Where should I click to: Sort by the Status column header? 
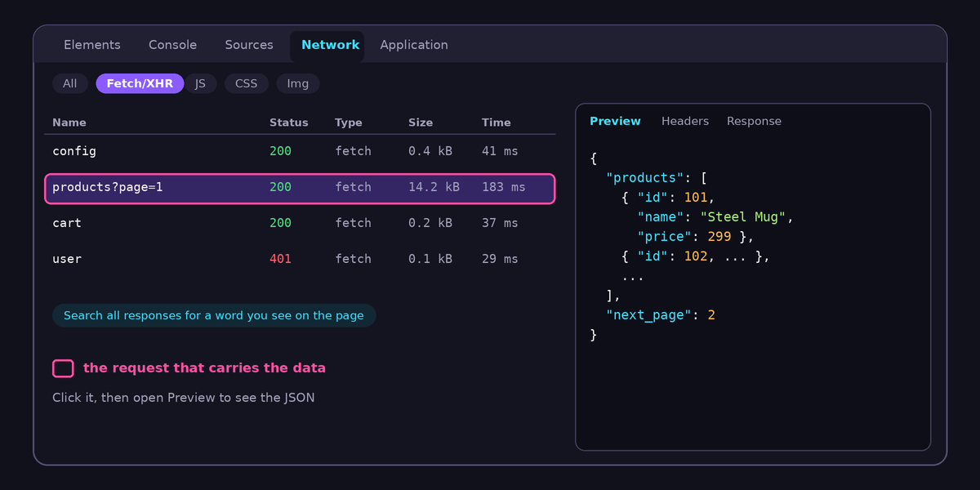(x=289, y=122)
